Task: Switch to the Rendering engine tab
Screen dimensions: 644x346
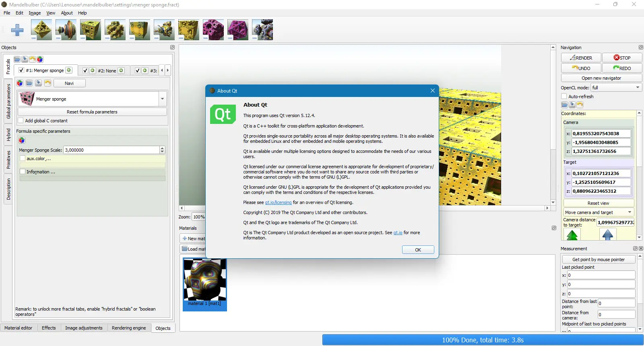Action: 129,328
